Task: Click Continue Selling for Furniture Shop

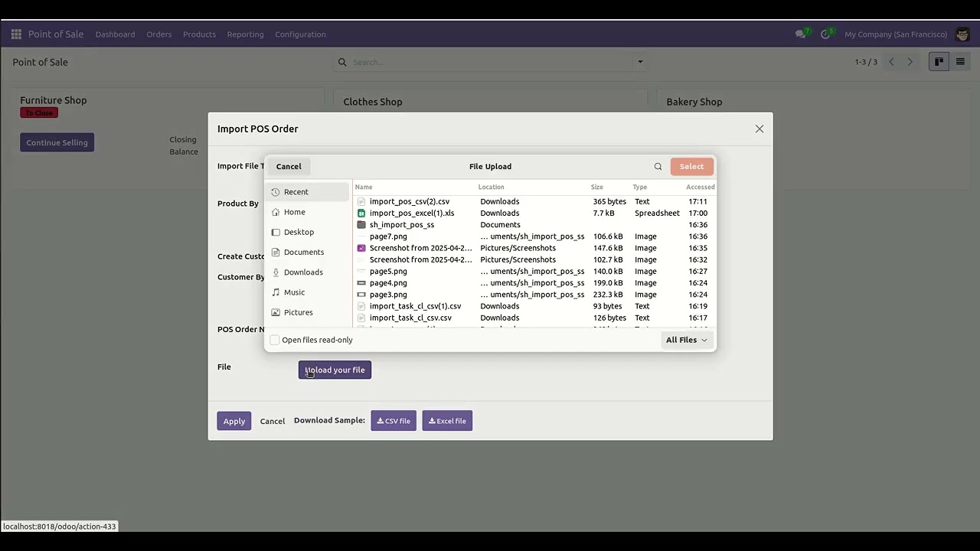Action: 57,142
